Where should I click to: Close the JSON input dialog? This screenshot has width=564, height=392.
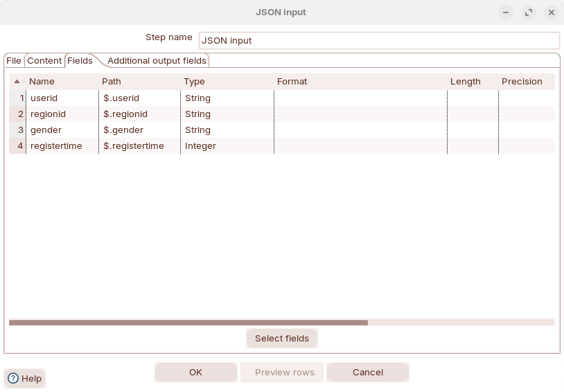pos(552,12)
